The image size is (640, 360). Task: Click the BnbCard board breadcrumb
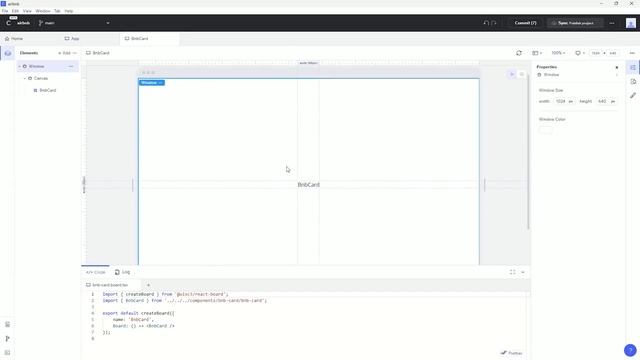(x=98, y=53)
